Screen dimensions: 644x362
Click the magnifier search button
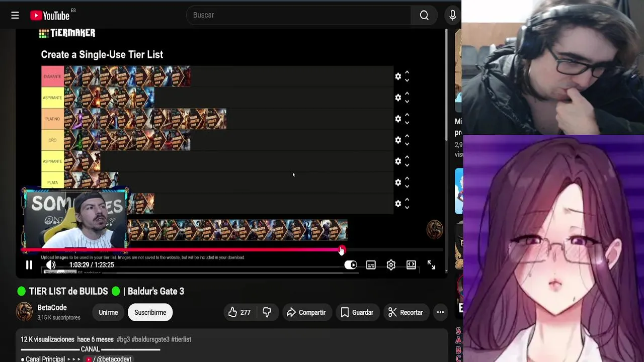pos(424,16)
